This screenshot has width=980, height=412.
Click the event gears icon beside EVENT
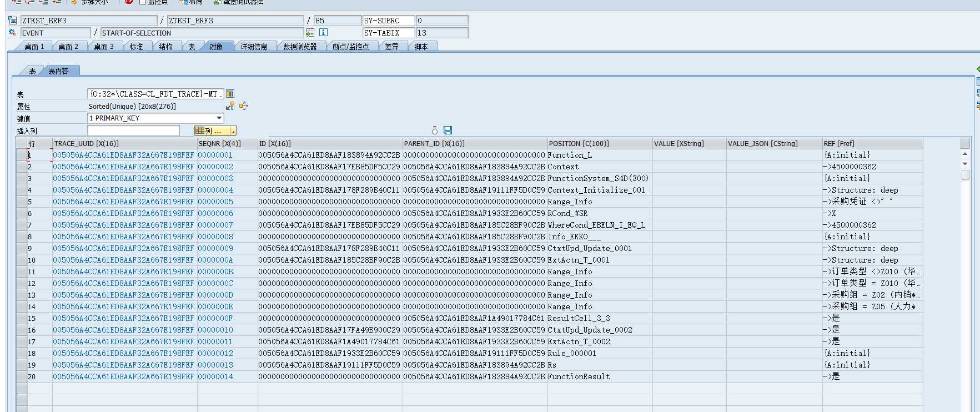click(12, 33)
